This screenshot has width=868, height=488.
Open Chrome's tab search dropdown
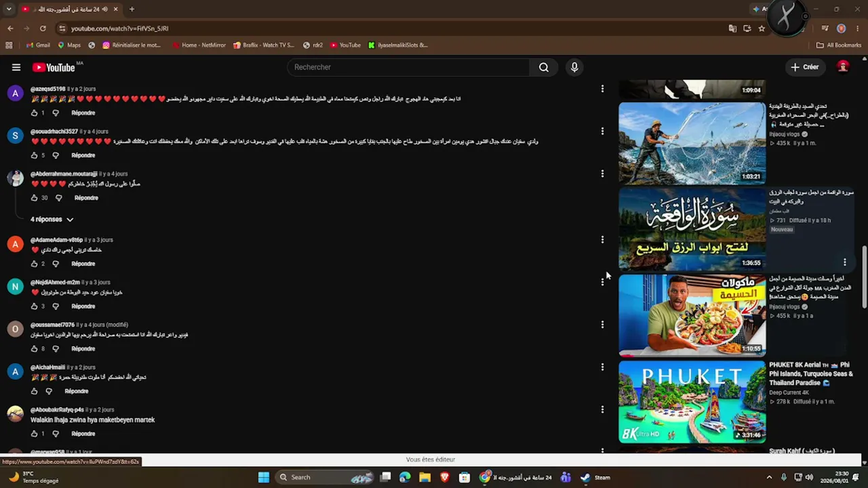tap(10, 9)
